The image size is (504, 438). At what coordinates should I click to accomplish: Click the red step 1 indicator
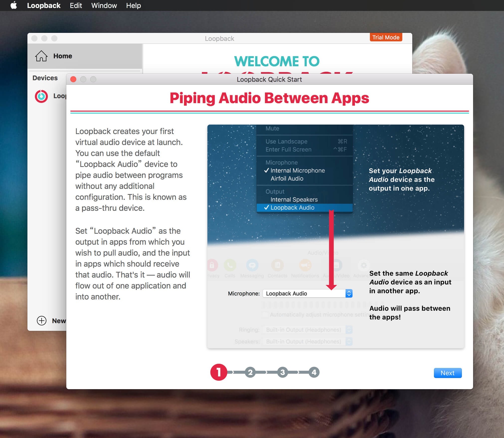point(219,372)
